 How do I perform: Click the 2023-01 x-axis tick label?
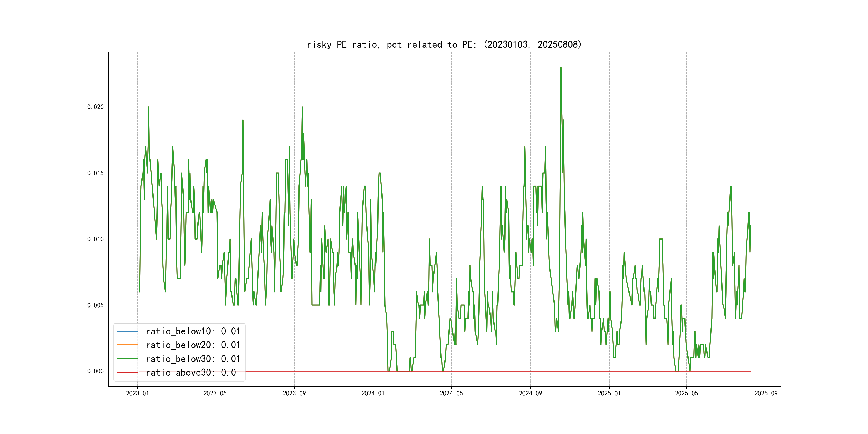click(137, 393)
